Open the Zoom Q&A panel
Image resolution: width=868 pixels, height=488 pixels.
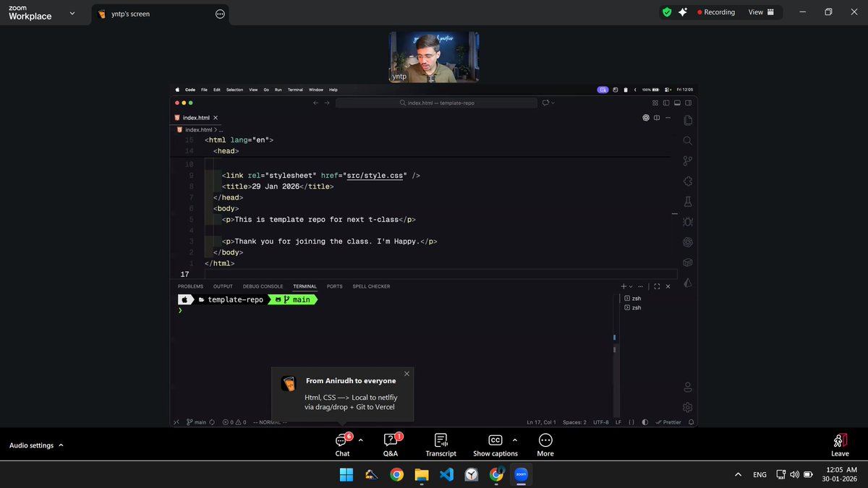pos(391,445)
